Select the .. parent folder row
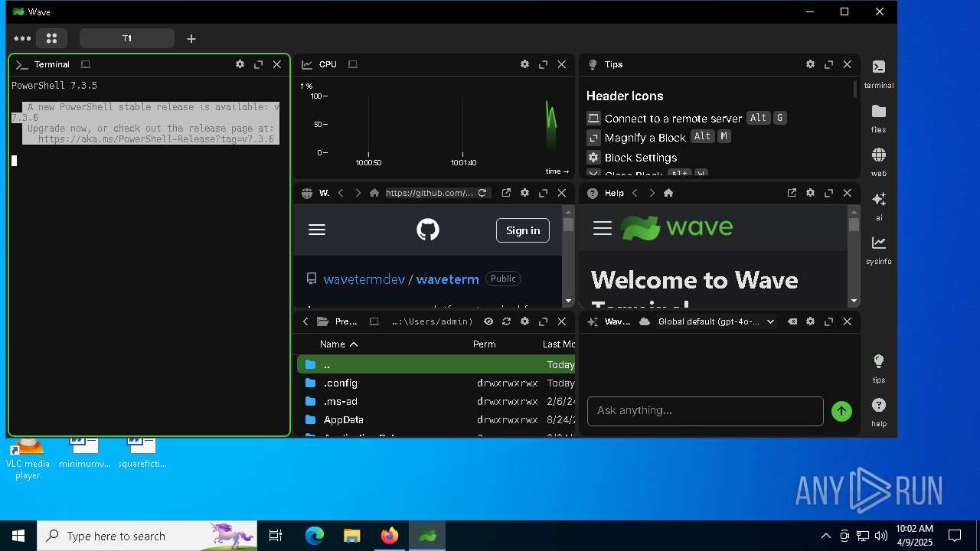 click(436, 364)
